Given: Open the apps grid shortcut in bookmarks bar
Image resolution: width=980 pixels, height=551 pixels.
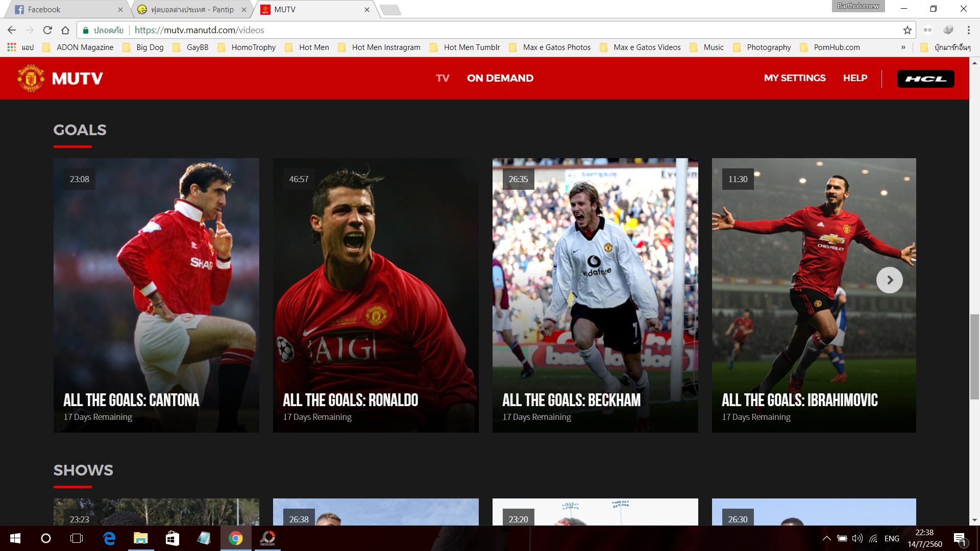Looking at the screenshot, I should coord(12,47).
